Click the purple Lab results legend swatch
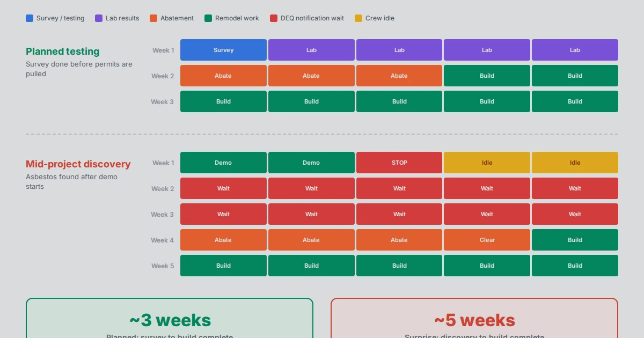 pos(99,18)
